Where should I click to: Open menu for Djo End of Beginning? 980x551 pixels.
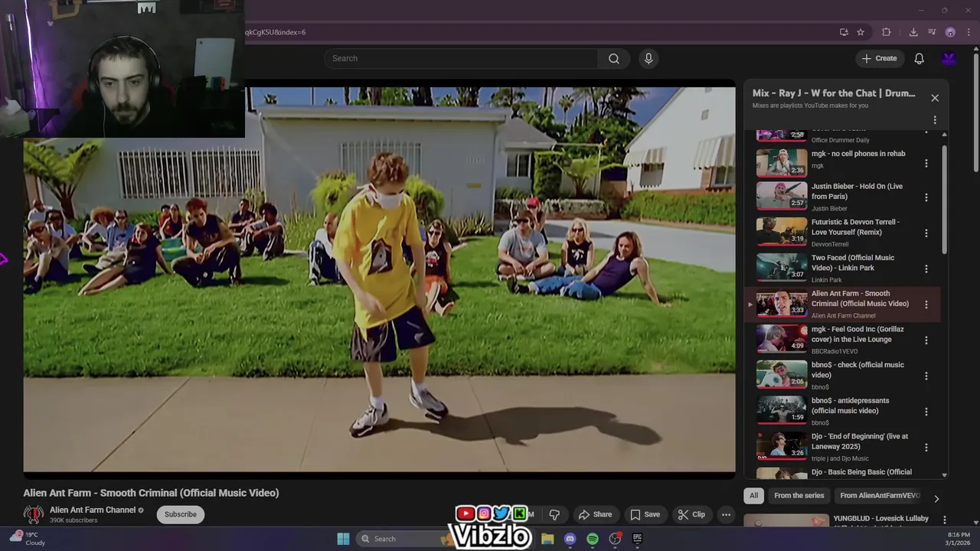(x=926, y=447)
